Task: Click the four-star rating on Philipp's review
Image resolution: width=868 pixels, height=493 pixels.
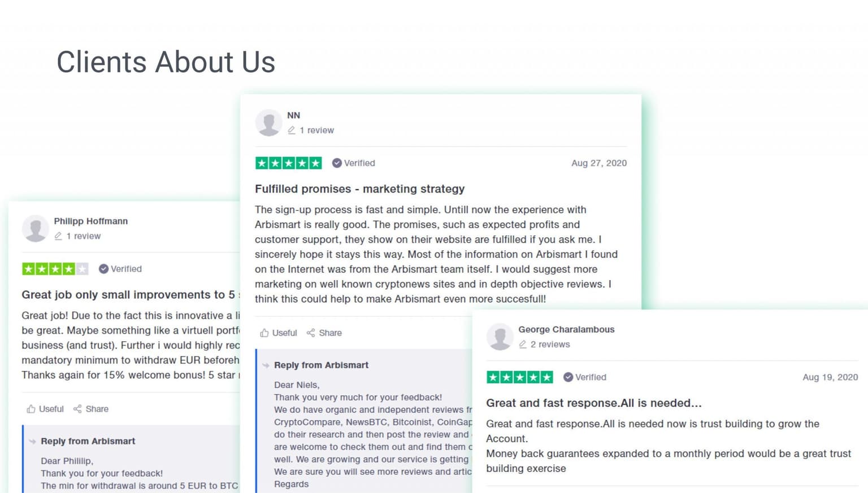Action: (x=55, y=269)
